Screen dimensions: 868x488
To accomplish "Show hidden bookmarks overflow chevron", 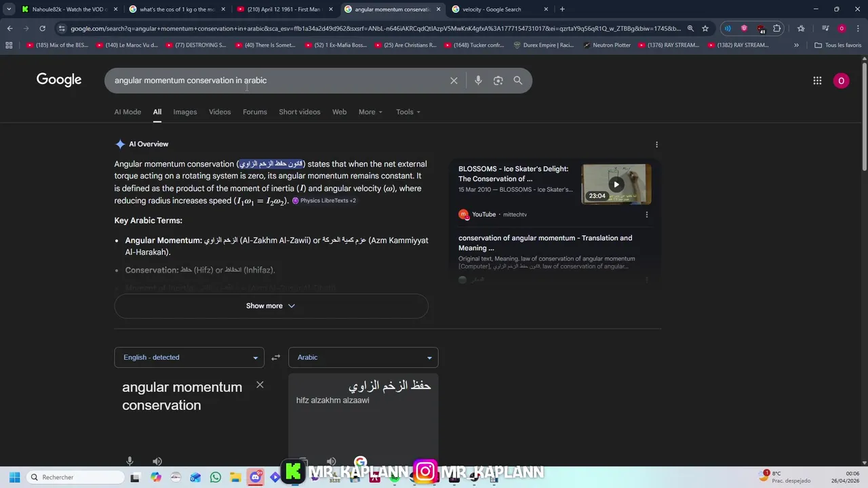I will click(796, 45).
